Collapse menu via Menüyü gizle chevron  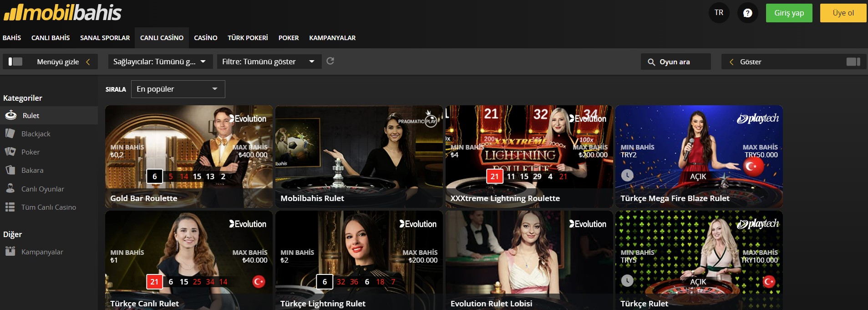[x=88, y=62]
